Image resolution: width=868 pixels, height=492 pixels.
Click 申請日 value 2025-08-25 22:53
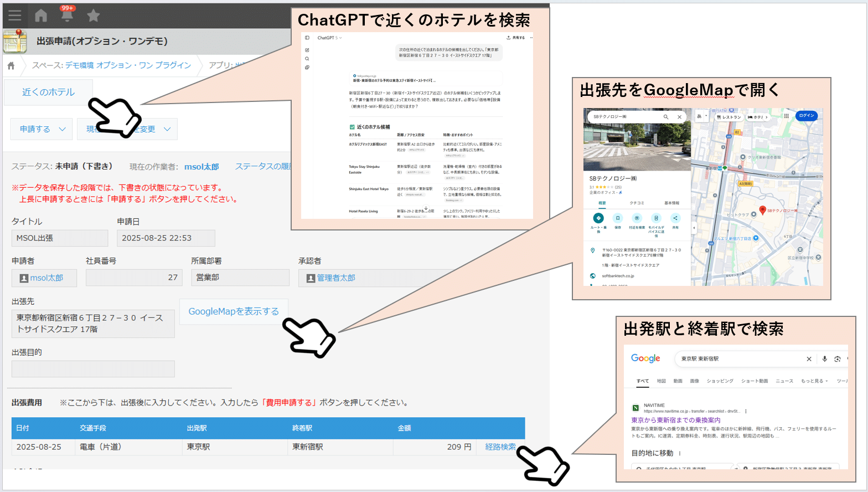[166, 238]
